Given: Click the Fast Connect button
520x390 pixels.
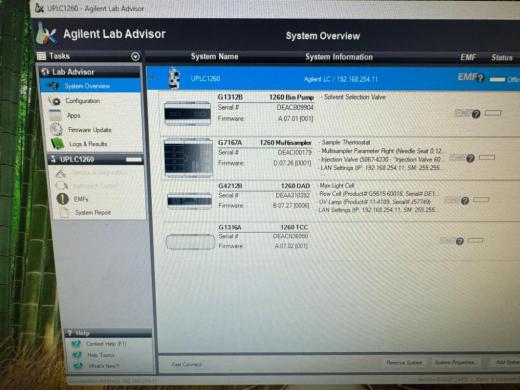Looking at the screenshot, I should click(x=186, y=364).
